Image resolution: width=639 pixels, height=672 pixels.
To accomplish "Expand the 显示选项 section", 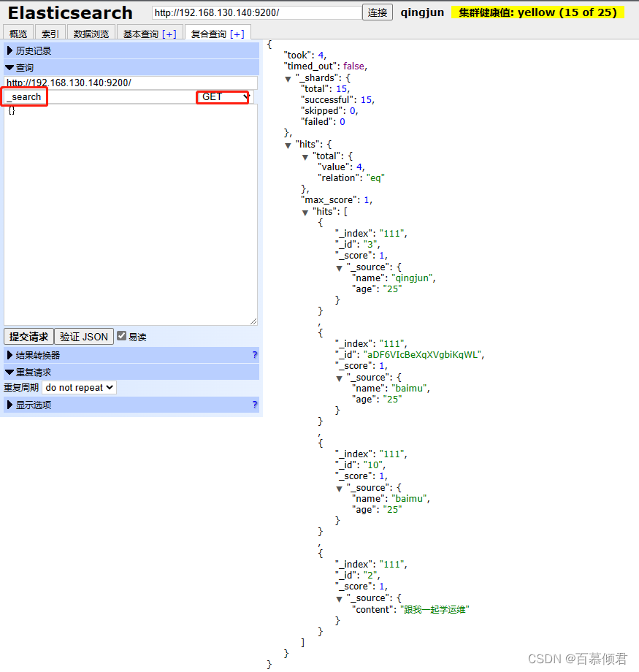I will (131, 405).
